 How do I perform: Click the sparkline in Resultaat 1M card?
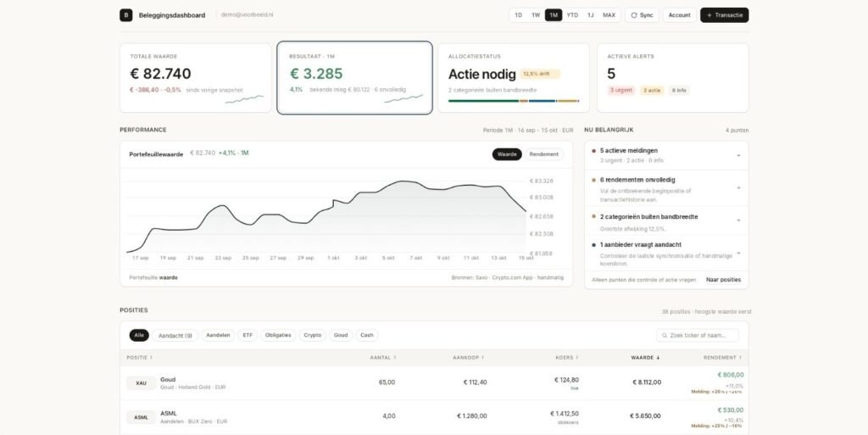pos(403,98)
